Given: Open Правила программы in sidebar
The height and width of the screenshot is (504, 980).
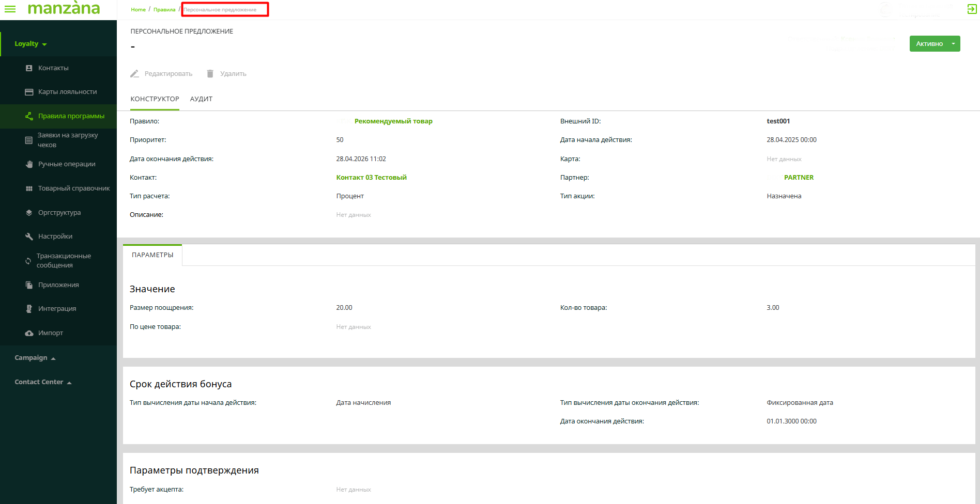Looking at the screenshot, I should 71,116.
